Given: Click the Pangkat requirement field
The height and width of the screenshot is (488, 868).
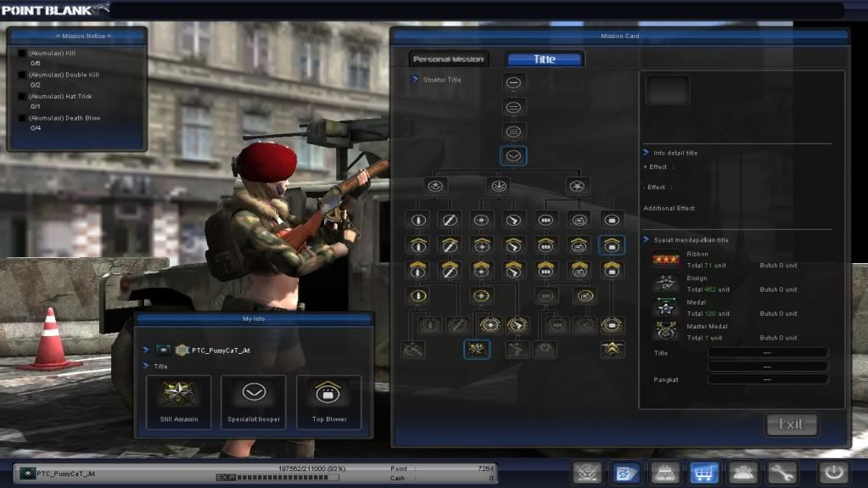Looking at the screenshot, I should pos(768,379).
